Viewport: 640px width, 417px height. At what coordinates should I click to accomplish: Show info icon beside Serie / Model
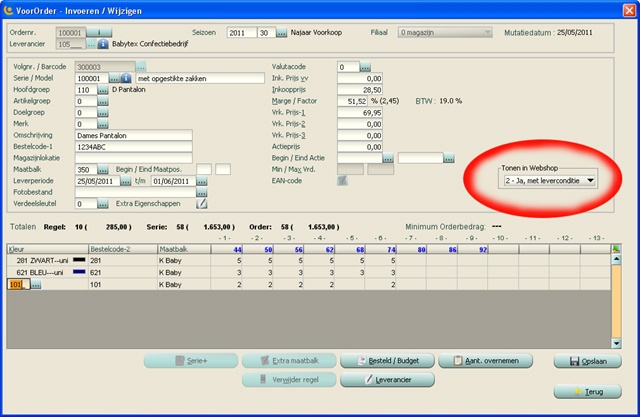(126, 78)
